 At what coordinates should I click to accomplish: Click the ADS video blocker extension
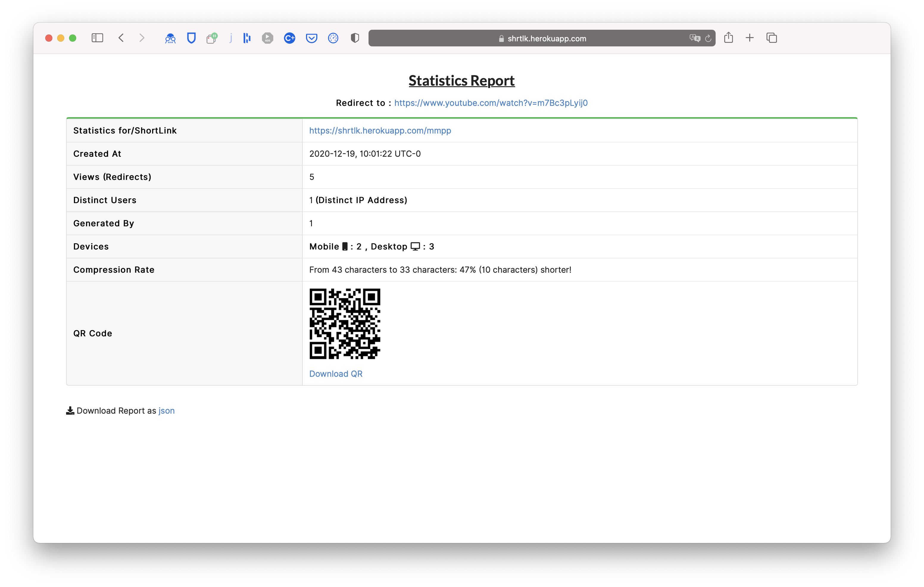tap(267, 38)
